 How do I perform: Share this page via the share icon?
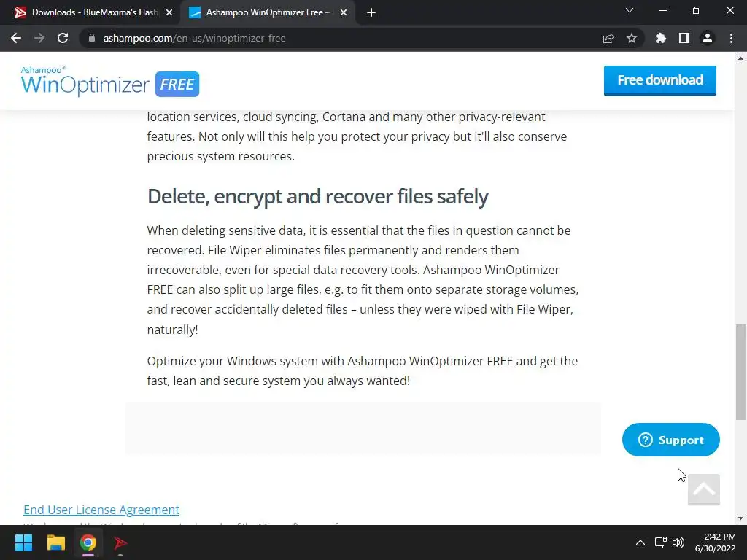pyautogui.click(x=608, y=38)
